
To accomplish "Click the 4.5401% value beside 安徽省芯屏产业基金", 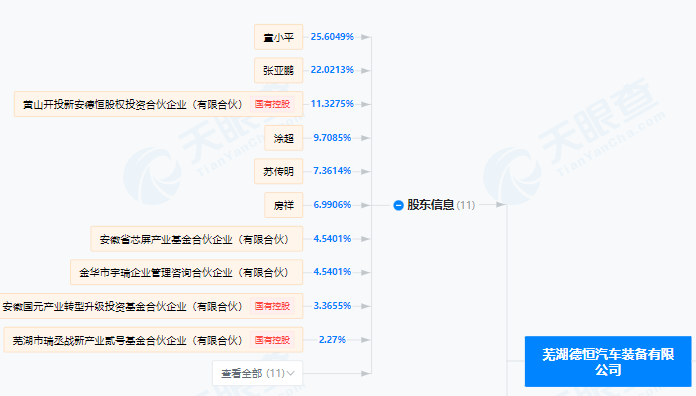I will click(x=332, y=239).
